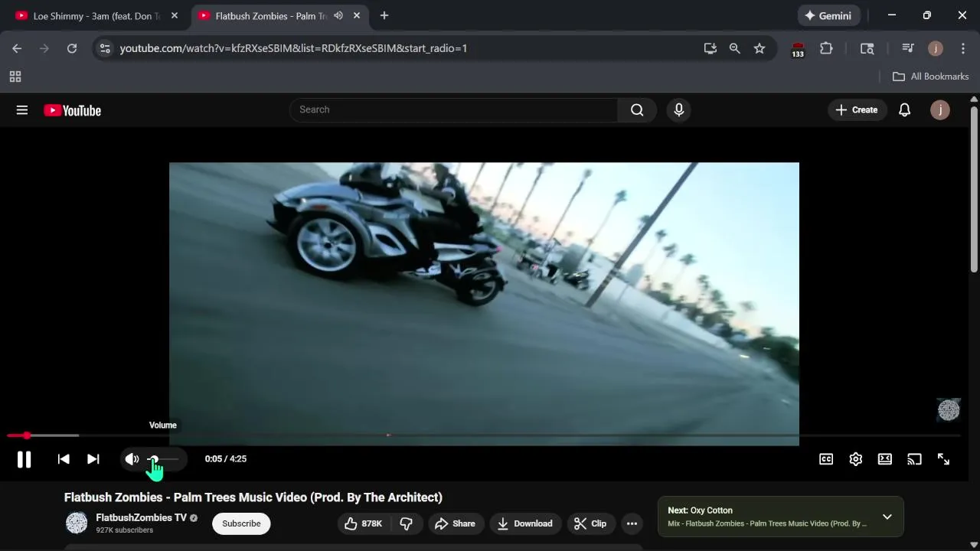Create a Clip of this video

click(x=590, y=523)
